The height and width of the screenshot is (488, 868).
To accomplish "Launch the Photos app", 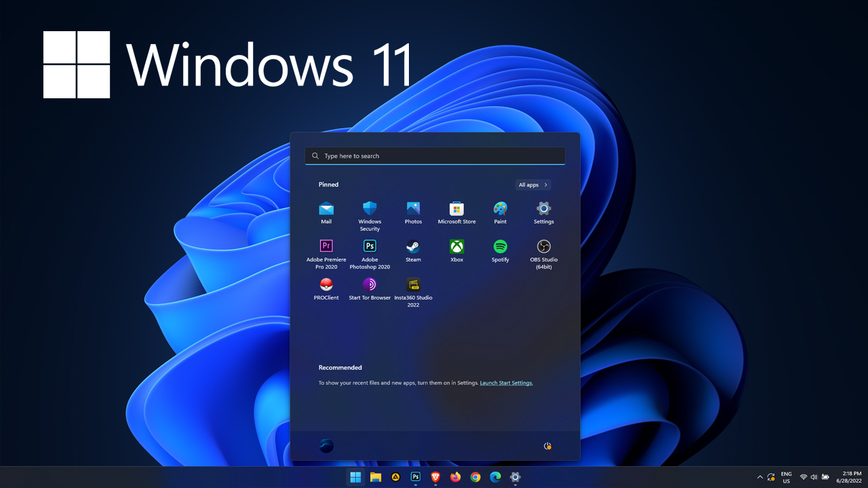I will click(413, 212).
